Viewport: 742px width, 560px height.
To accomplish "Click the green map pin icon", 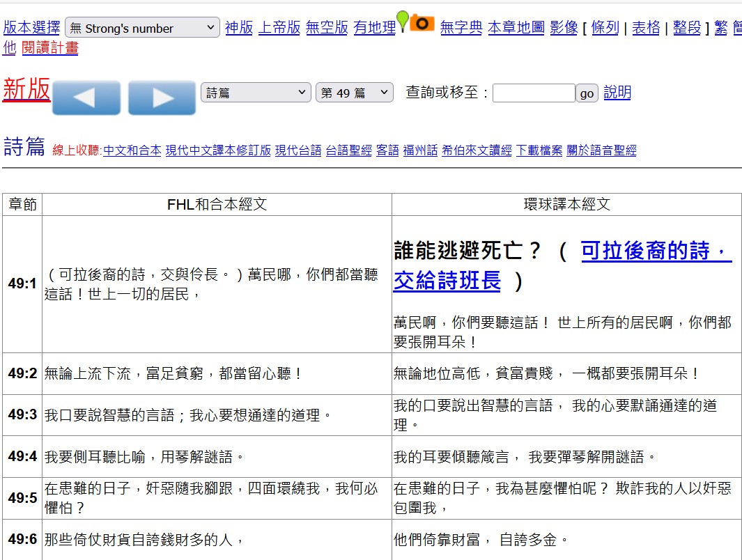I will point(402,20).
